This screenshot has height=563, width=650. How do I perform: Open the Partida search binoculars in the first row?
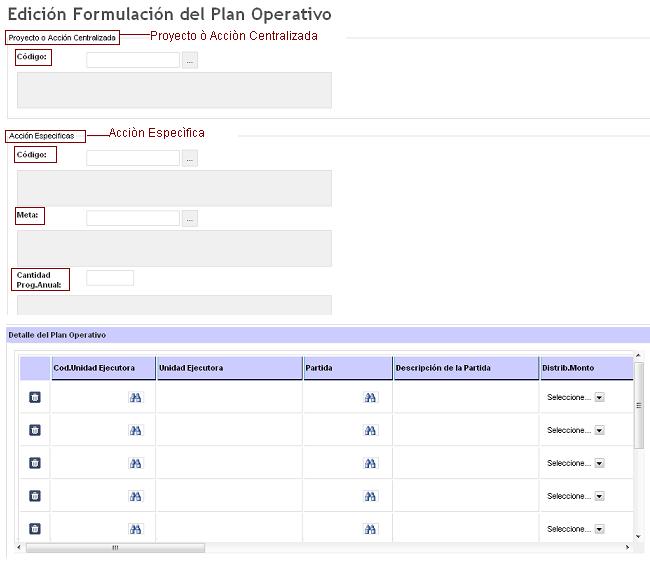pos(370,398)
